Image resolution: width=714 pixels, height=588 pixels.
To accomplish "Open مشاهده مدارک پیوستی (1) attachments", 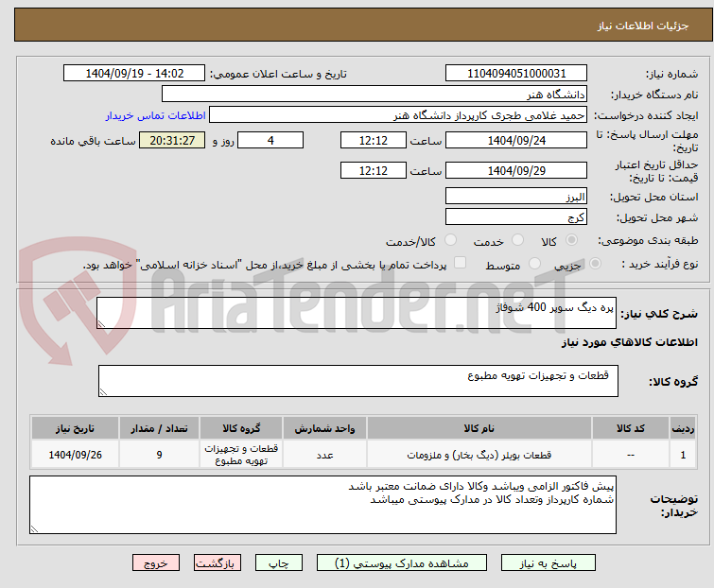I will 402,563.
